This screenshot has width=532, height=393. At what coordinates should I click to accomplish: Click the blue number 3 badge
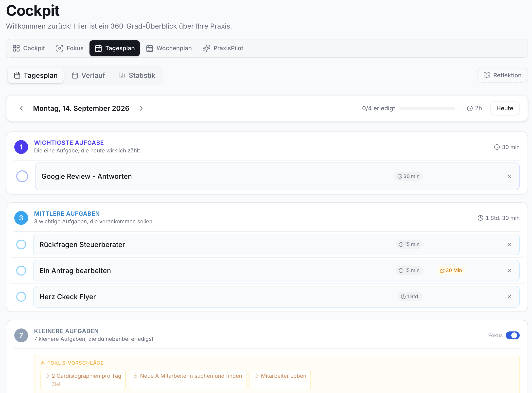click(x=21, y=218)
